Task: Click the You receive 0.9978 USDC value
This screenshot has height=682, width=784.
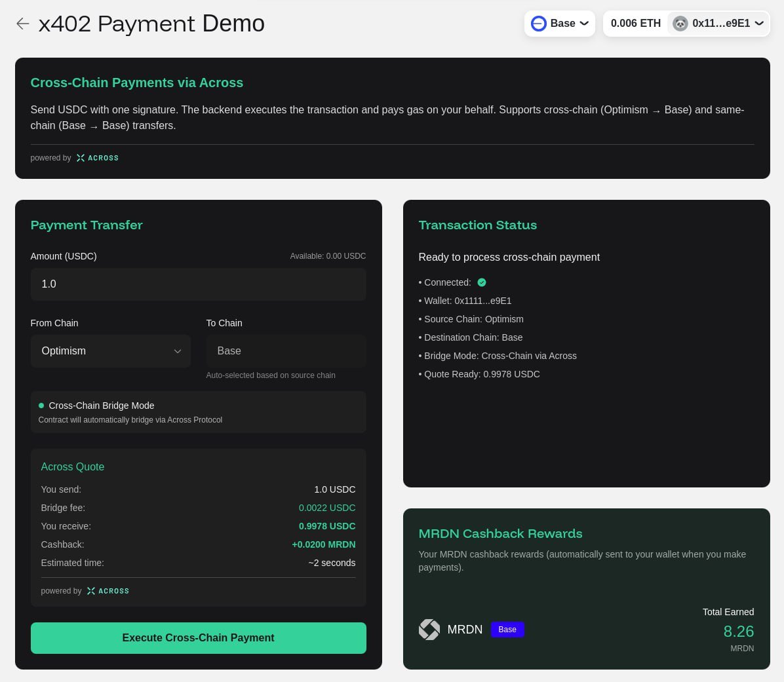Action: (x=327, y=526)
